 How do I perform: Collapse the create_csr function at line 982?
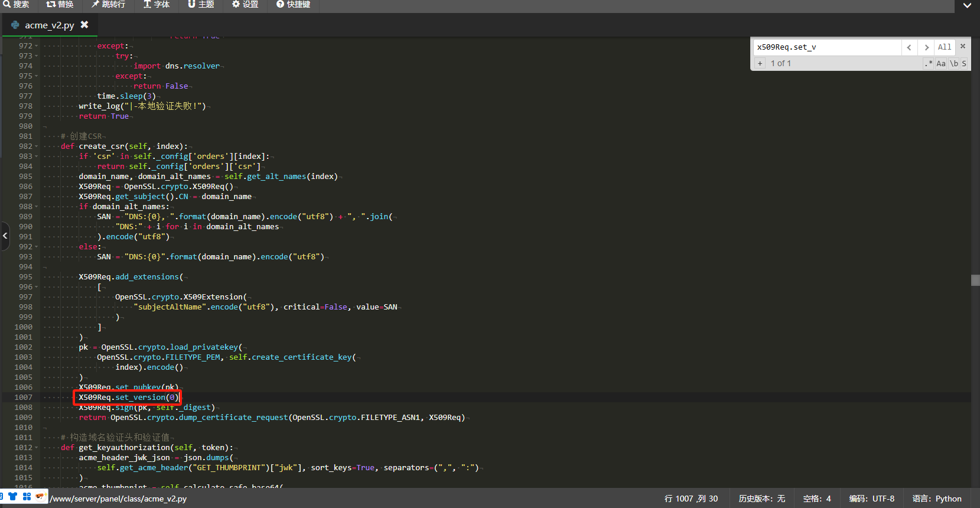pyautogui.click(x=37, y=146)
